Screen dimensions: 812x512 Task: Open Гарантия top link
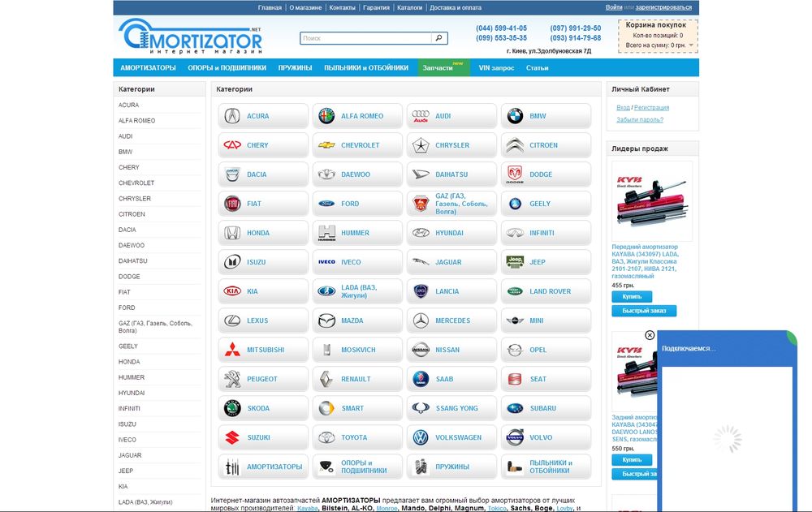(x=376, y=8)
